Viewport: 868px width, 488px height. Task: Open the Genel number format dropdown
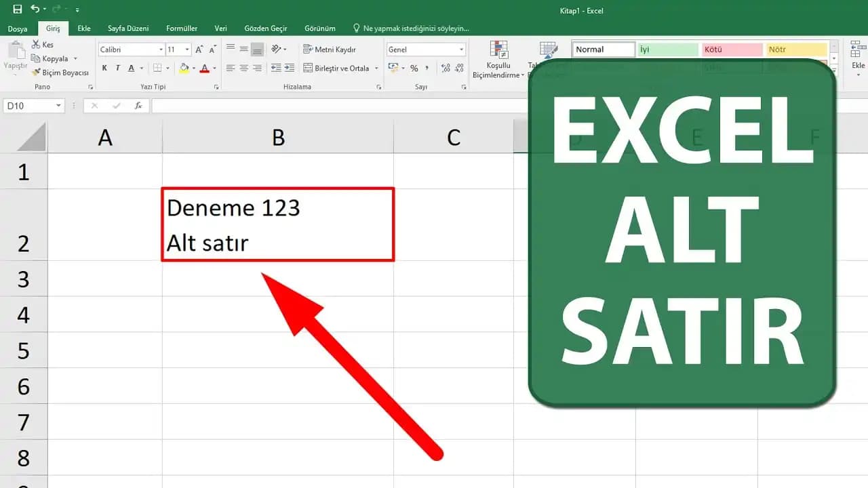[461, 49]
